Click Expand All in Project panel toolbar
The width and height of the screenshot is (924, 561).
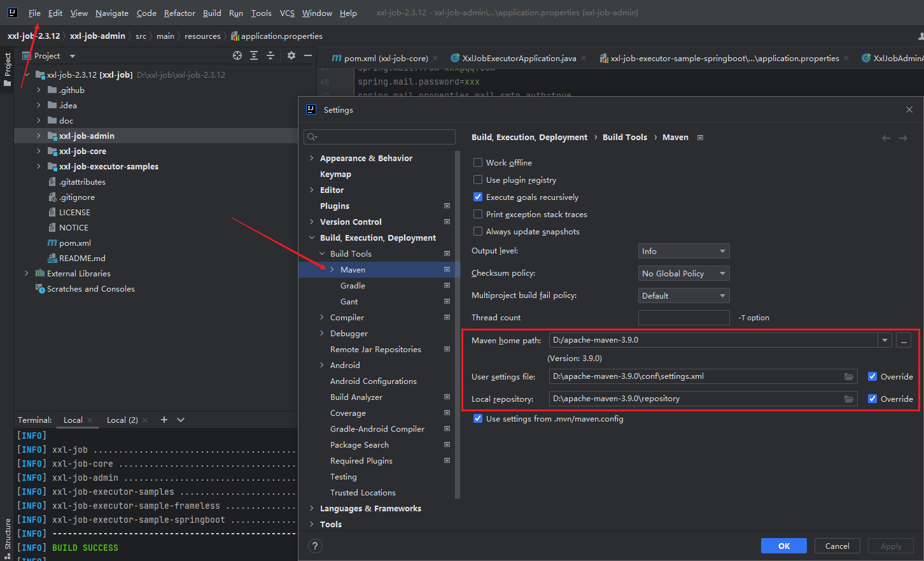pos(254,55)
